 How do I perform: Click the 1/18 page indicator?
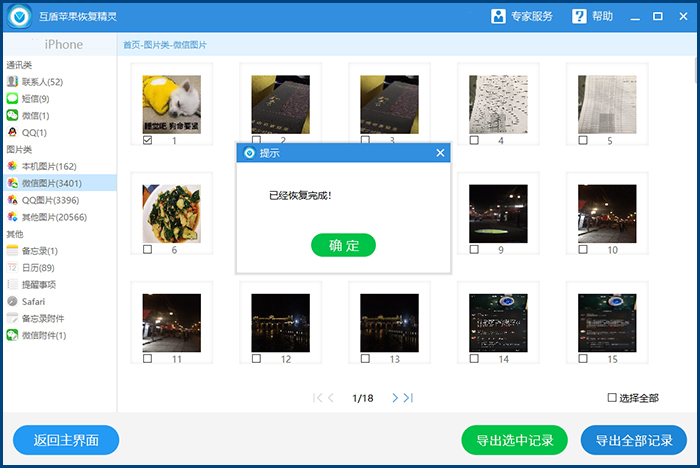(x=362, y=398)
